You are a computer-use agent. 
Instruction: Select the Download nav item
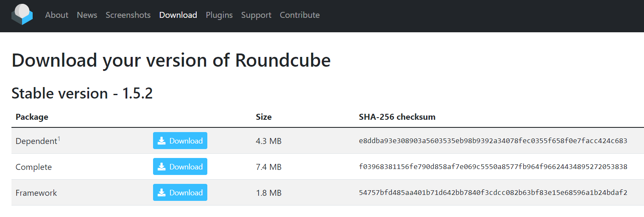coord(178,15)
